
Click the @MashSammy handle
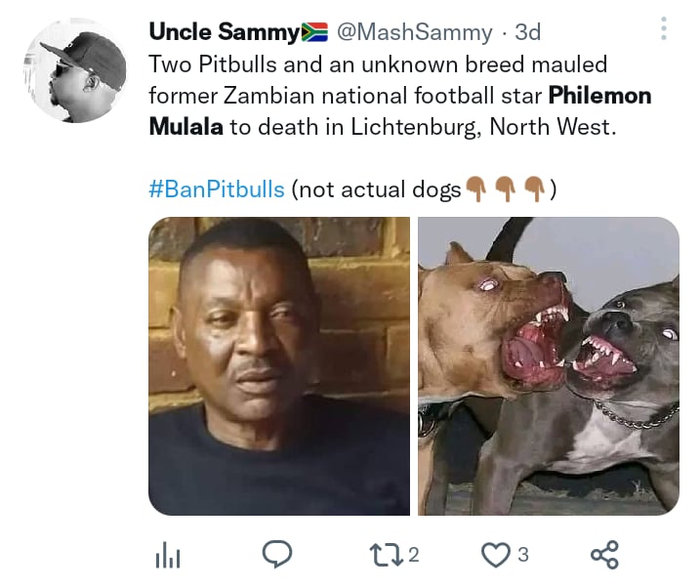pos(414,32)
